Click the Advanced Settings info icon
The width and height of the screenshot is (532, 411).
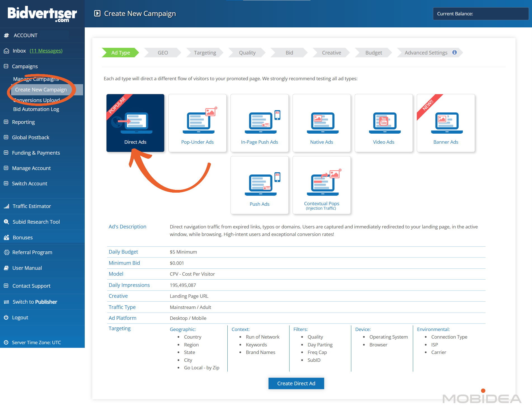click(455, 53)
